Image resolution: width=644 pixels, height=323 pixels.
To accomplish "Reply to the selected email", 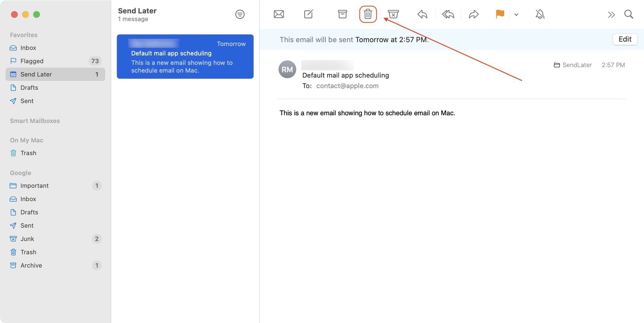I will click(422, 14).
